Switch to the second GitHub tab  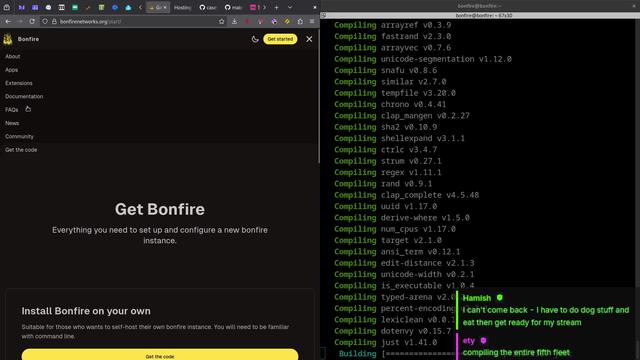click(233, 7)
